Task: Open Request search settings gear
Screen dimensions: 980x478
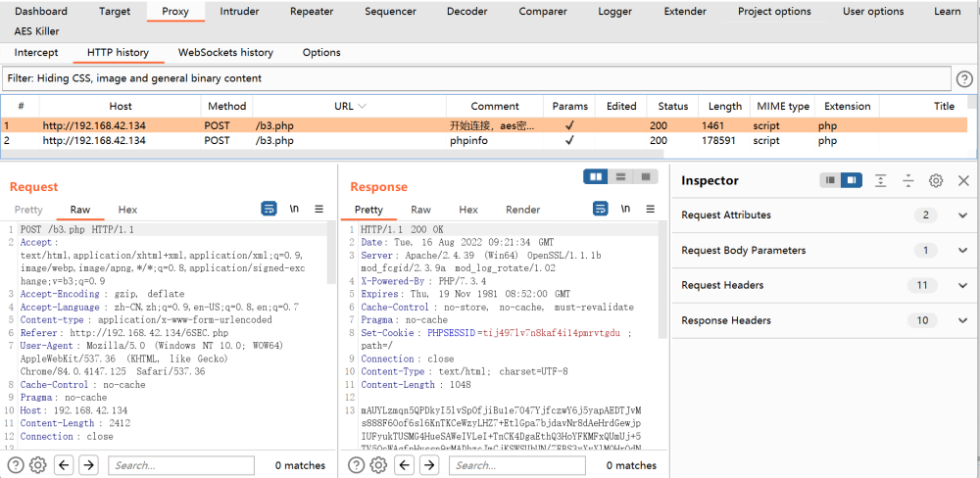Action: 38,465
